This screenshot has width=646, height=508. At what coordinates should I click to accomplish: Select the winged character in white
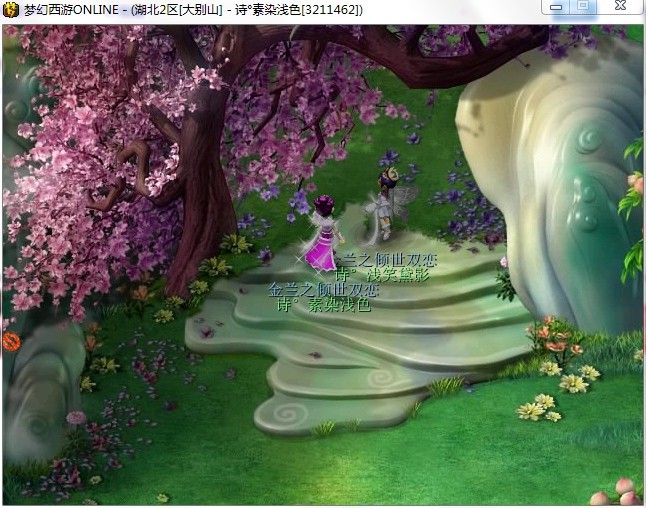389,204
